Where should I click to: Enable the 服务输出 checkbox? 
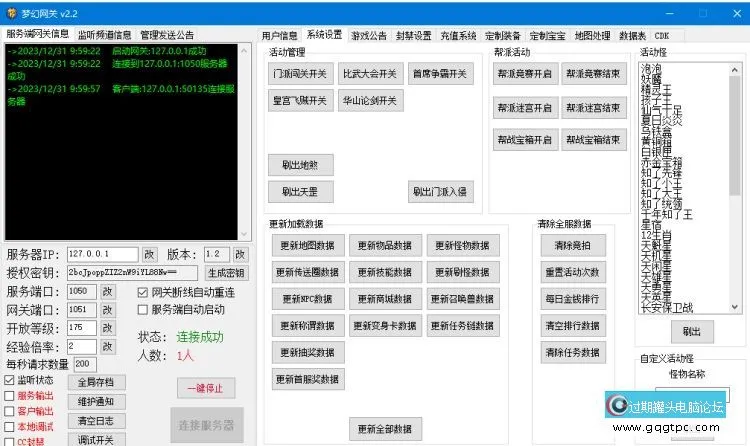9,396
